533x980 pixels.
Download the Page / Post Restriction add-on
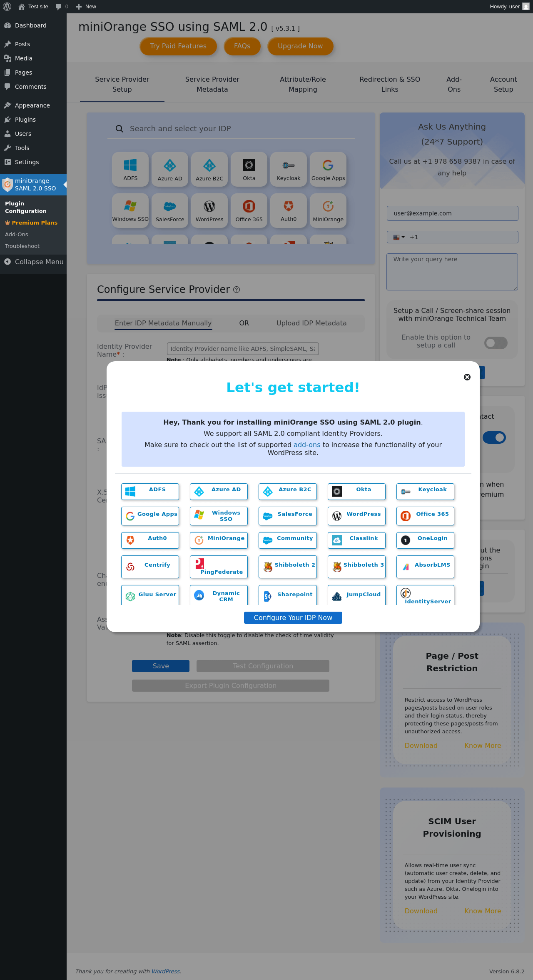pyautogui.click(x=421, y=745)
